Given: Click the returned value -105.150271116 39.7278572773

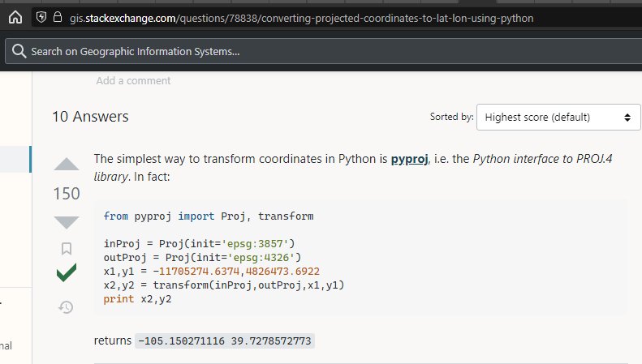Looking at the screenshot, I should 225,340.
